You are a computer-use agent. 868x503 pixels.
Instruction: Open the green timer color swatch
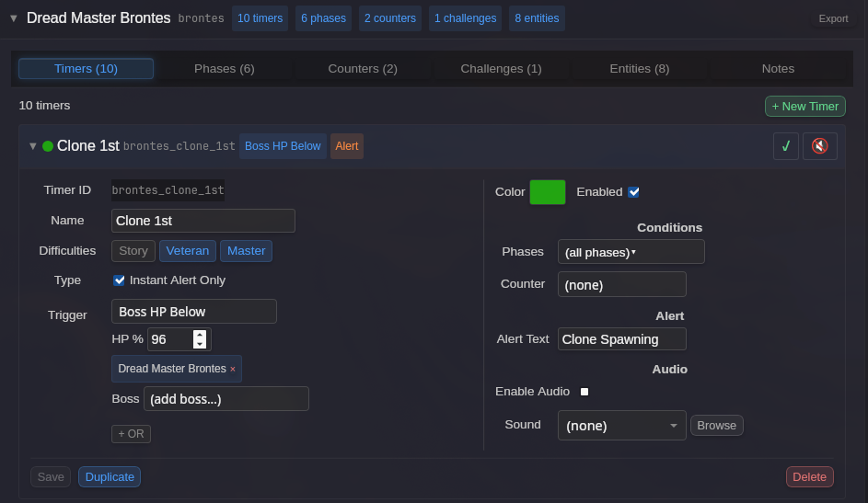click(x=548, y=192)
